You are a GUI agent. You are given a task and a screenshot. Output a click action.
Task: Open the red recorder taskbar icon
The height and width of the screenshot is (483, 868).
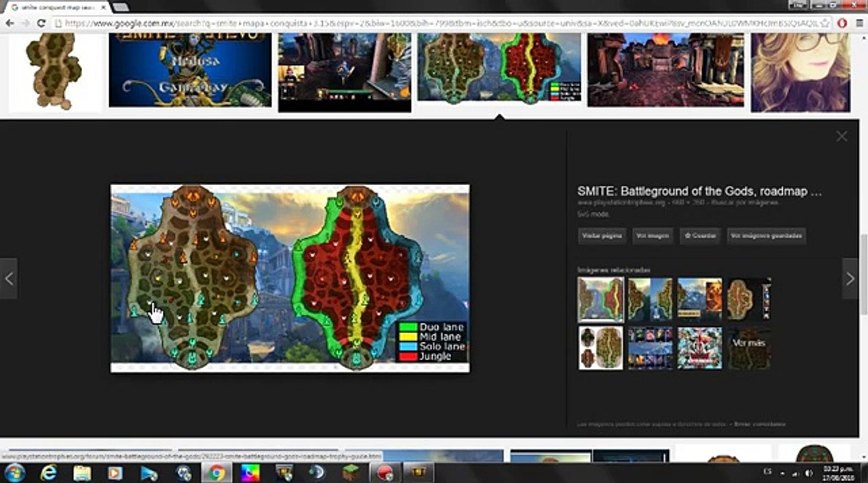click(x=385, y=473)
